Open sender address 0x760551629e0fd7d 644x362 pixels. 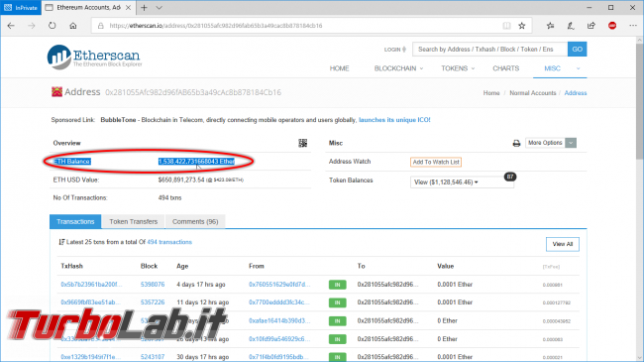point(279,285)
